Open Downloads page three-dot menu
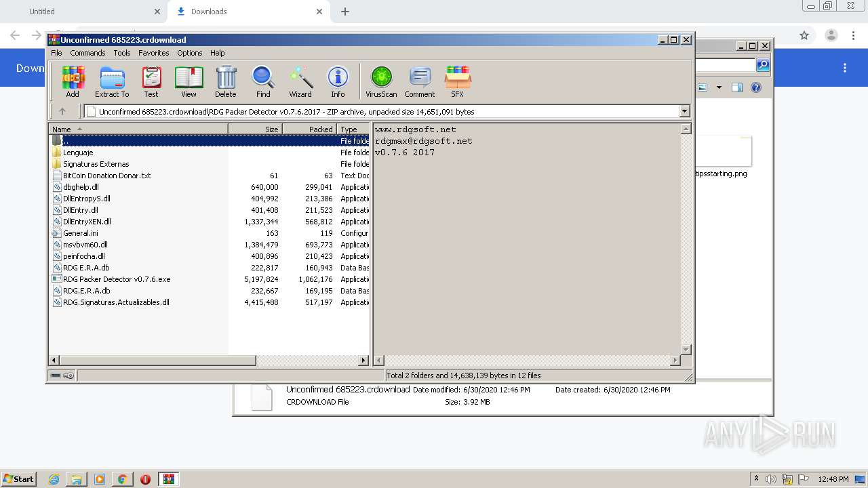868x488 pixels. tap(845, 68)
